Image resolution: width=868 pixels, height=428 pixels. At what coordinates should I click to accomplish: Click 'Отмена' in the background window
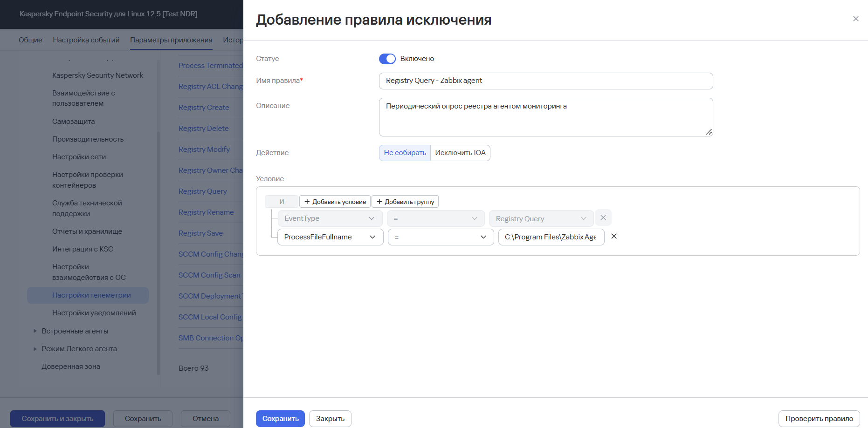click(x=206, y=419)
